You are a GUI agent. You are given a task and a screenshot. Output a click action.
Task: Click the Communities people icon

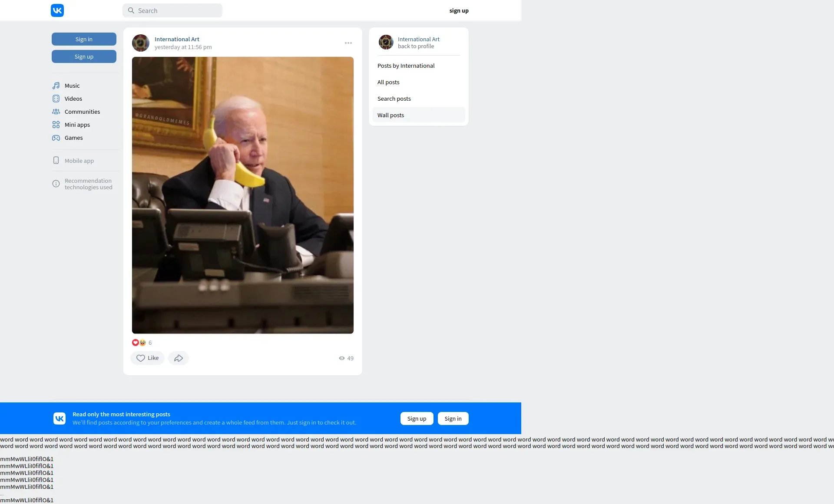pos(56,112)
